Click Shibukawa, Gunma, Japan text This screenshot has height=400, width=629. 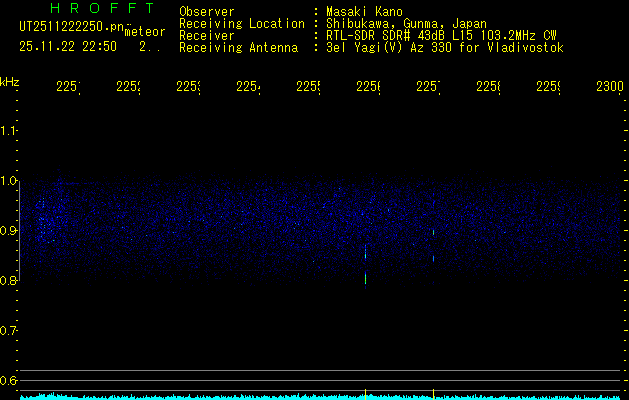[406, 24]
